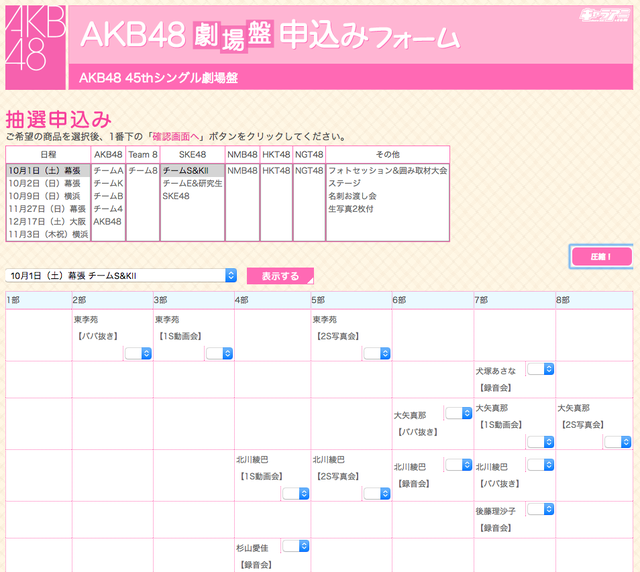The height and width of the screenshot is (572, 640).
Task: Choose SKE48 entry in SKE48 list
Action: (x=176, y=196)
